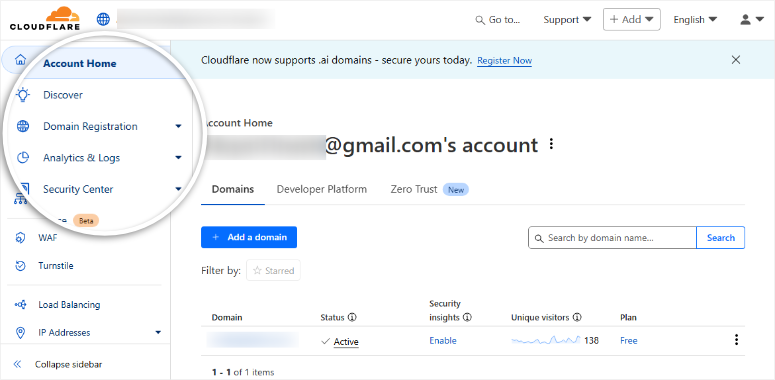Expand the Domain Registration arrow
775x380 pixels.
[x=178, y=127]
